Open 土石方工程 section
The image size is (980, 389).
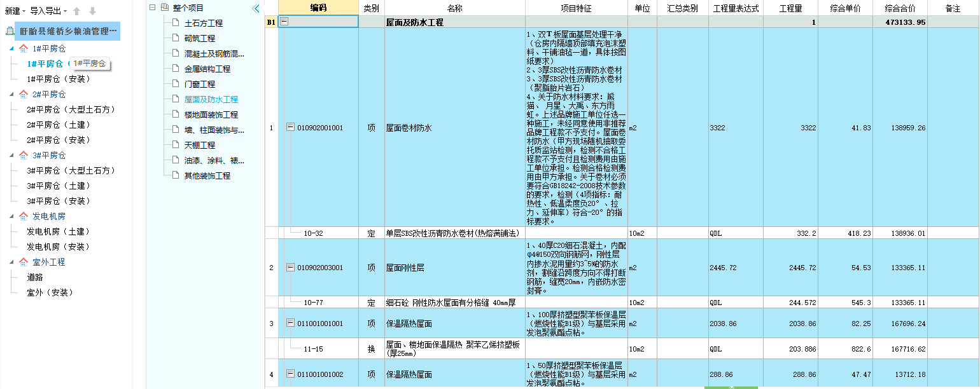click(x=204, y=23)
